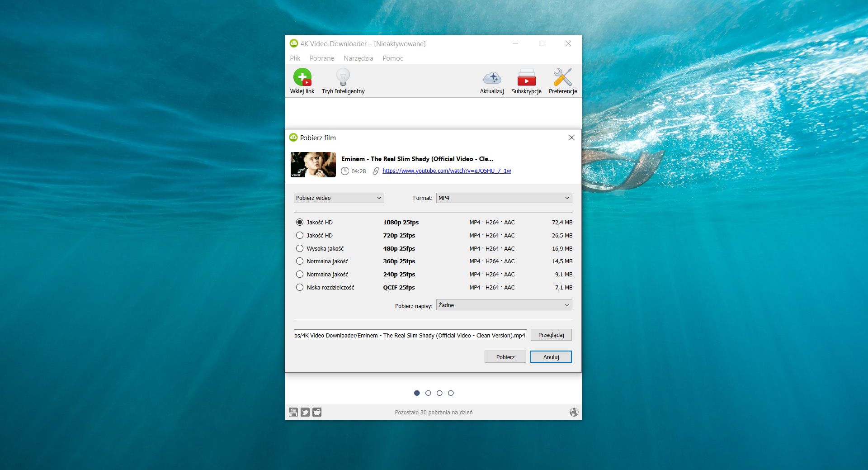Choose the 360p Normalna jakość option
The width and height of the screenshot is (868, 470).
[x=300, y=261]
